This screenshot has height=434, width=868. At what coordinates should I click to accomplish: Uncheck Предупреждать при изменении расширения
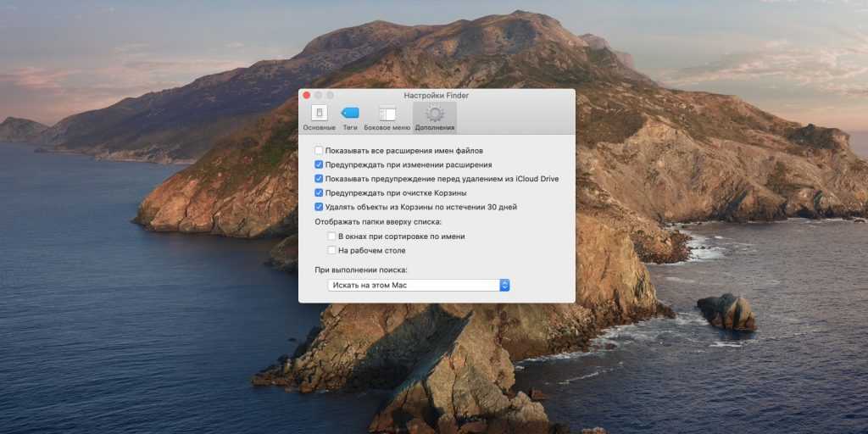(319, 165)
